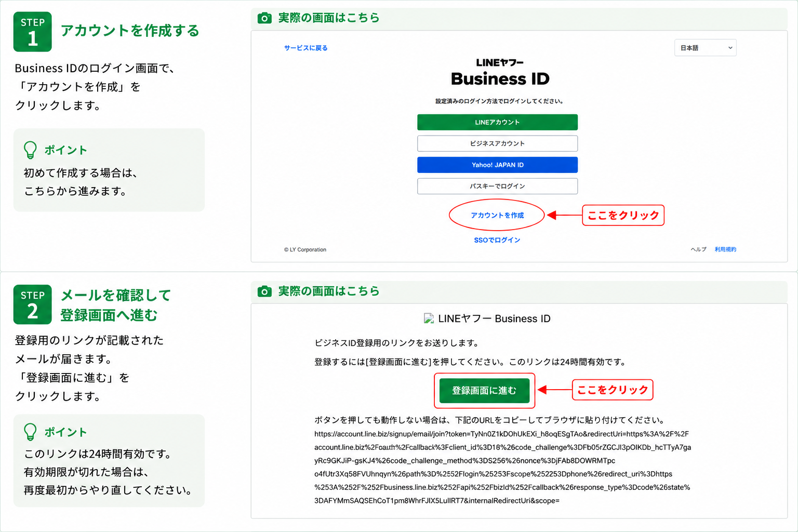This screenshot has width=798, height=532.
Task: Click the ポイント label in the Step 1 tip box
Action: [65, 150]
